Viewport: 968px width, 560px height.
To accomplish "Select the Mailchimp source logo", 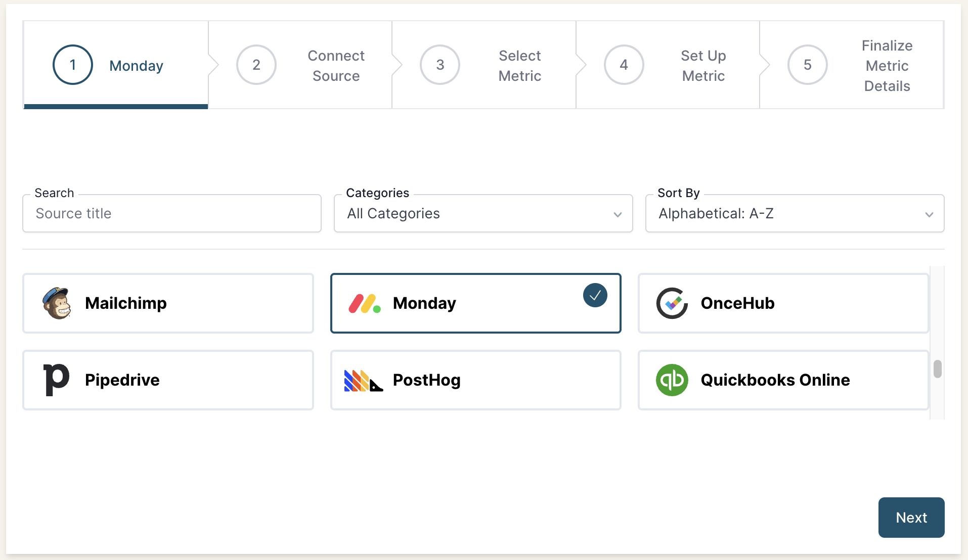I will [57, 303].
